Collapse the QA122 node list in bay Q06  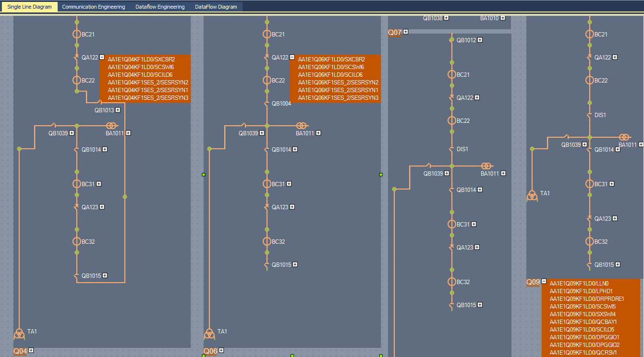(x=292, y=57)
